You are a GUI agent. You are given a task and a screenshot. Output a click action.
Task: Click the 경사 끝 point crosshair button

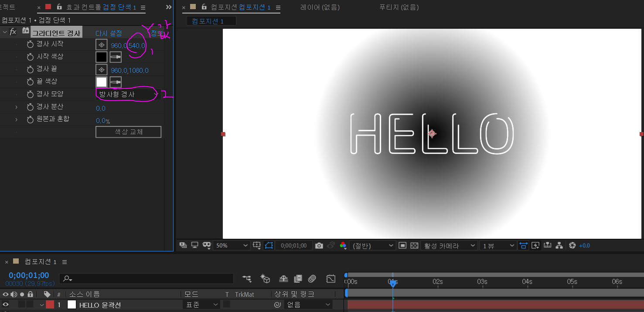click(101, 70)
